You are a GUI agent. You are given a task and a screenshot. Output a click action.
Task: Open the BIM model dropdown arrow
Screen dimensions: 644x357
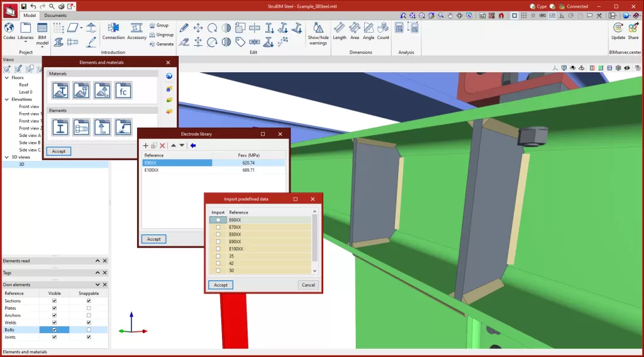click(x=42, y=47)
